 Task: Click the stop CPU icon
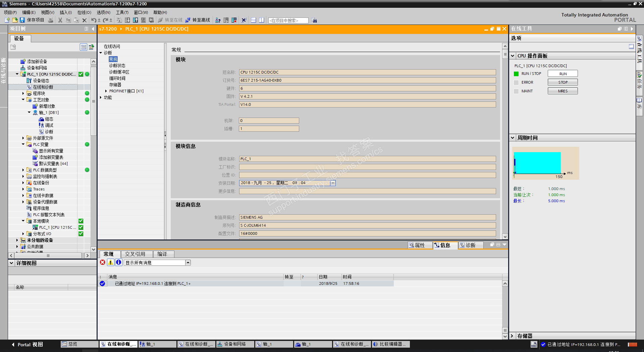[x=234, y=20]
